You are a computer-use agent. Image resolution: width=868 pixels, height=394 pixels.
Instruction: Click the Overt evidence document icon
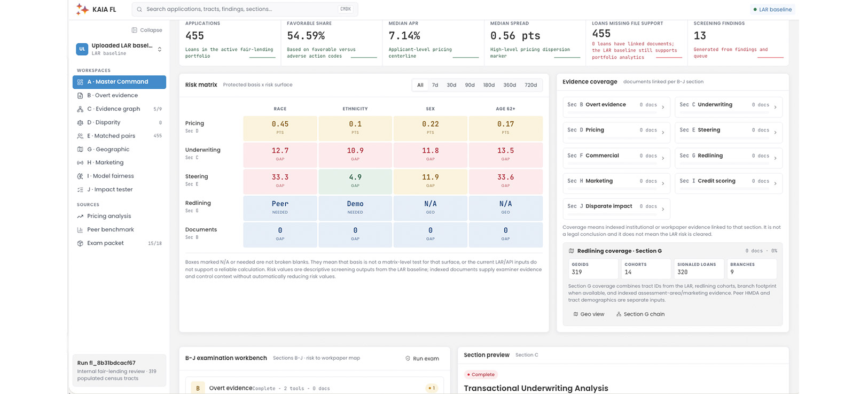(x=80, y=95)
